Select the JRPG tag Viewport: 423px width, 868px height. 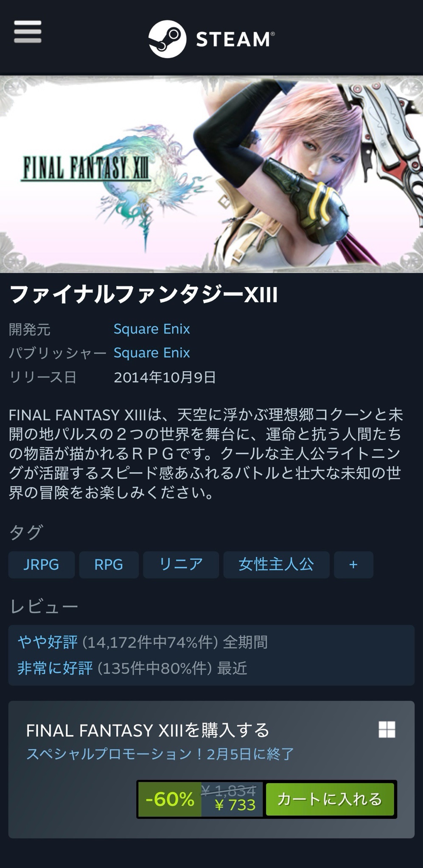point(42,565)
